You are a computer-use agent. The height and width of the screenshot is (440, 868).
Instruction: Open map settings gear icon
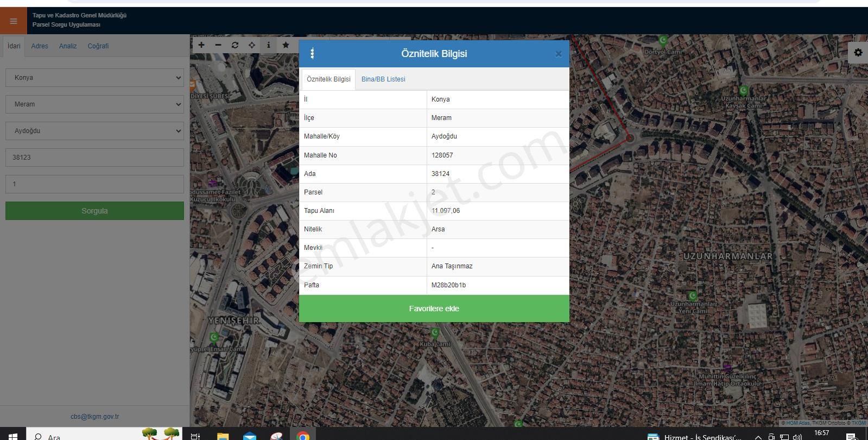(858, 53)
